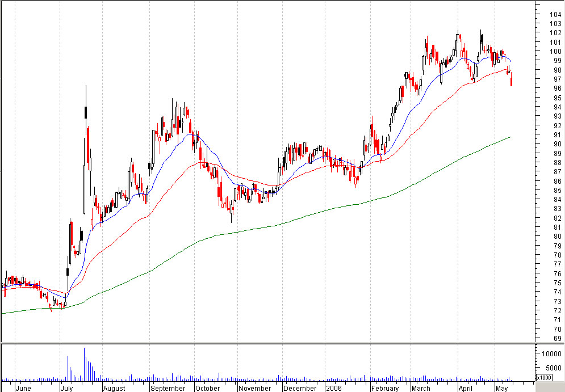Click the April month label
The width and height of the screenshot is (565, 392).
pos(466,389)
